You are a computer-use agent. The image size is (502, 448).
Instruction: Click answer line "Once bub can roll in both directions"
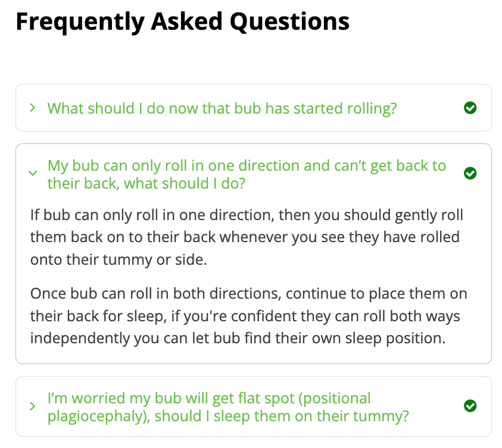[248, 294]
